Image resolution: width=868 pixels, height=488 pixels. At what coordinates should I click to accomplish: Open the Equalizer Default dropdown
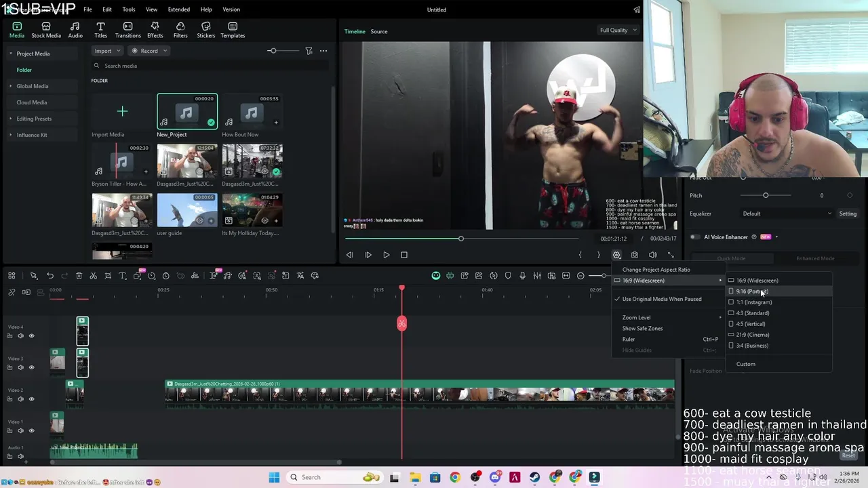[x=786, y=213]
